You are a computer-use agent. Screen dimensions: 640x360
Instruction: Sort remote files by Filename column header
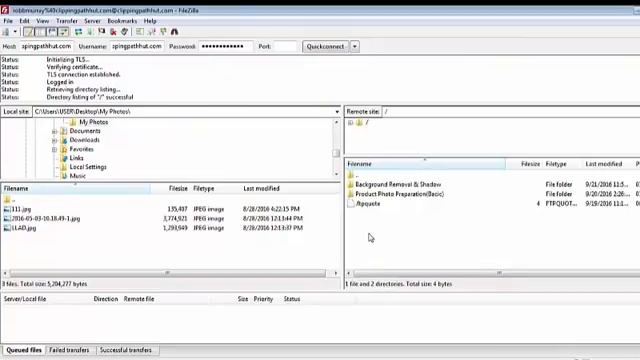pyautogui.click(x=425, y=164)
